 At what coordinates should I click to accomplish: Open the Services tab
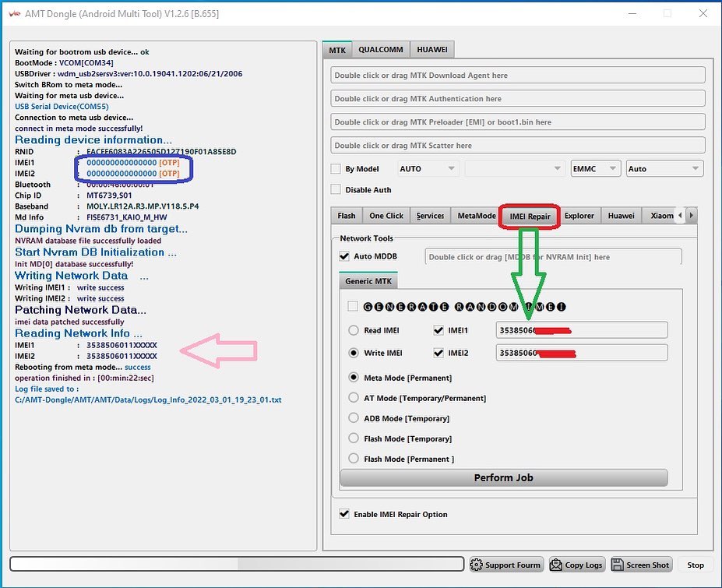(430, 216)
